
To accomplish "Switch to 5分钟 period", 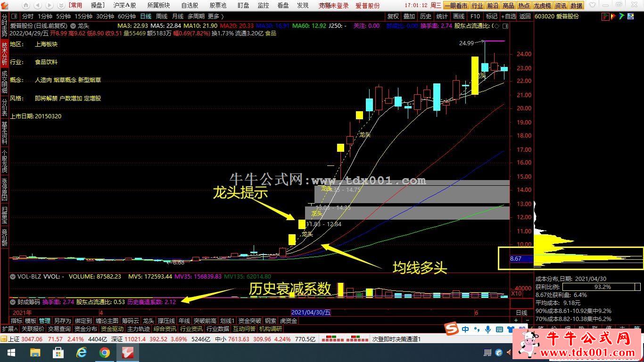I will coord(63,16).
